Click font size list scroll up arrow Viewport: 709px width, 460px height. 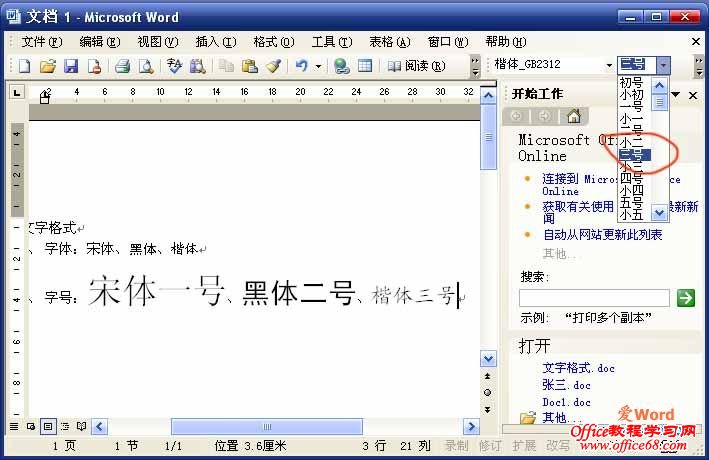point(659,85)
